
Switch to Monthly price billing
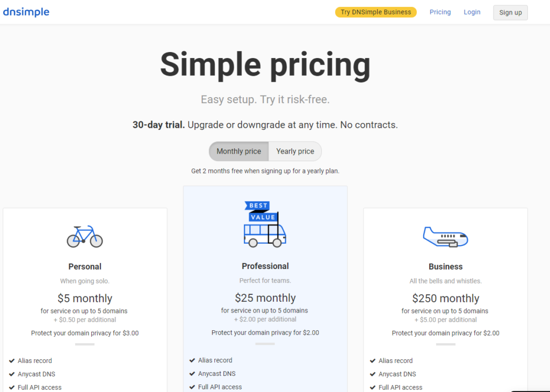point(239,151)
